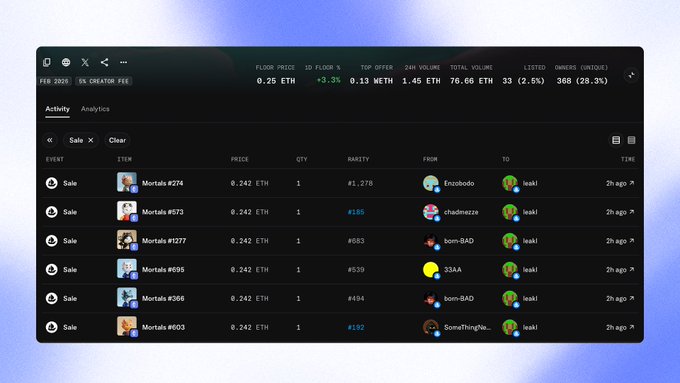Open the 33AA seller profile name

pos(453,269)
